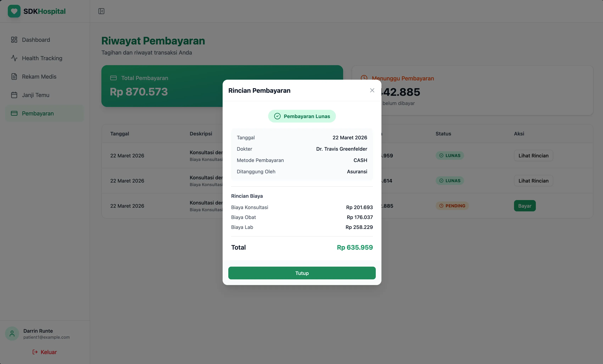
Task: Click Keluar to log out
Action: click(48, 352)
